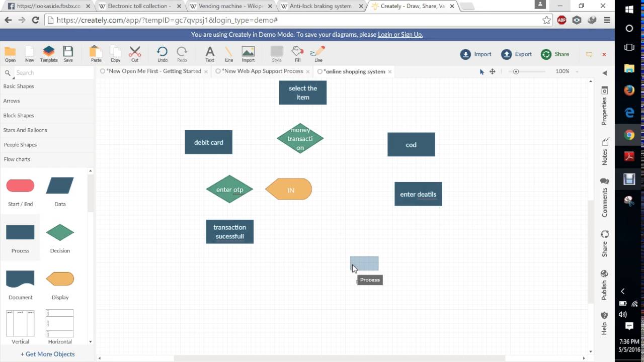Collapse the Flow charts category
This screenshot has height=362, width=644.
point(17,159)
